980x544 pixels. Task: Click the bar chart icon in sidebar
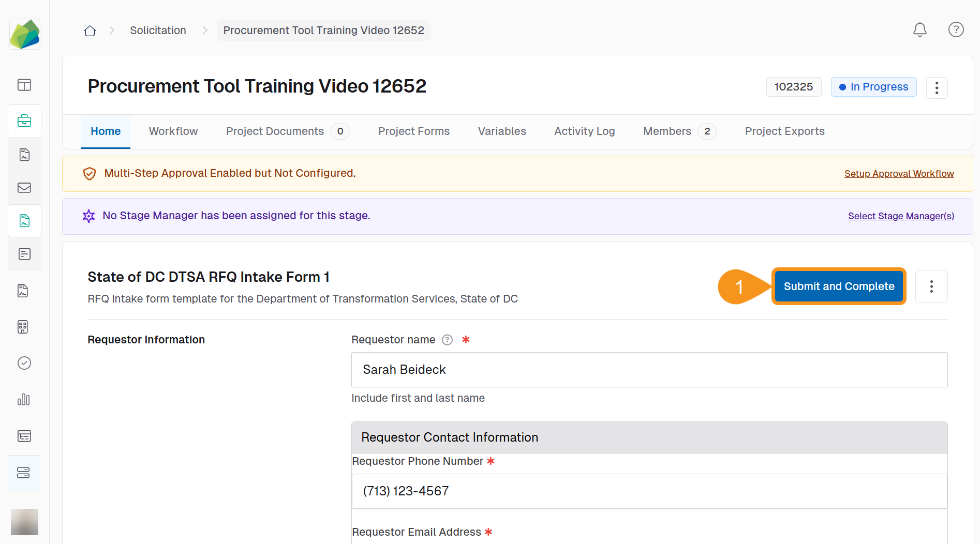[24, 399]
